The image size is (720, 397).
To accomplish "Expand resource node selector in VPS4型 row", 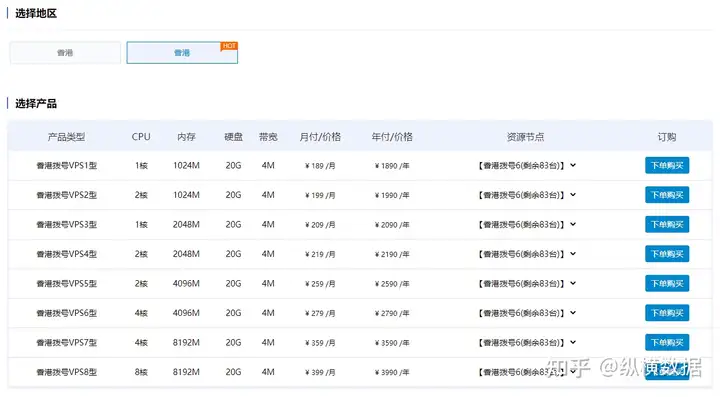I will (527, 254).
